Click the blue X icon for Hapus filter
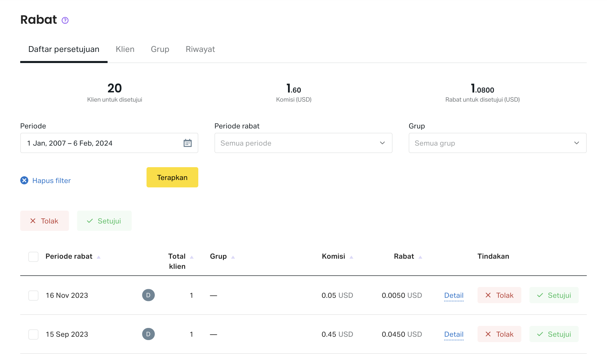 click(x=24, y=181)
